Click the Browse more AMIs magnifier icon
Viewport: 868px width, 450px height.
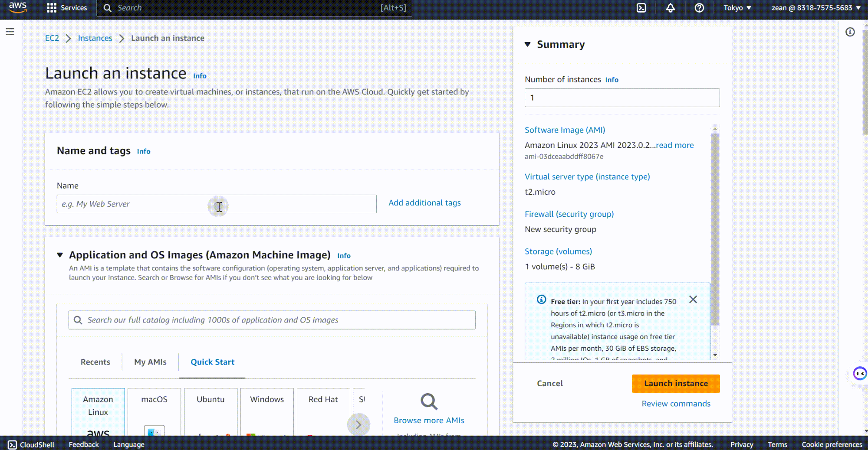click(x=429, y=402)
